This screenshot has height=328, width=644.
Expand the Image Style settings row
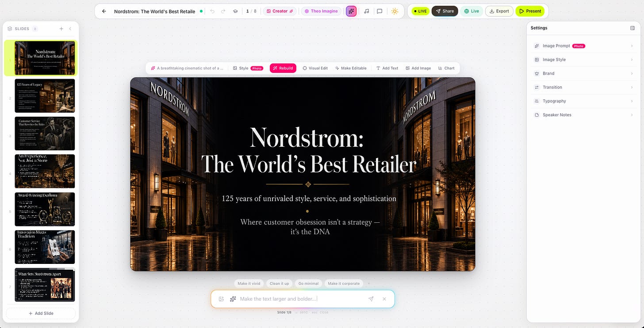[x=583, y=60]
